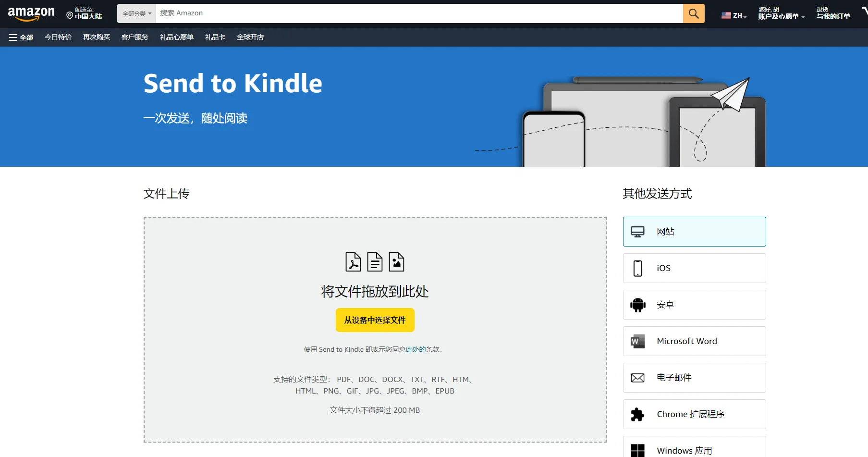Image resolution: width=868 pixels, height=457 pixels.
Task: Select the 网站 sending method
Action: [695, 232]
